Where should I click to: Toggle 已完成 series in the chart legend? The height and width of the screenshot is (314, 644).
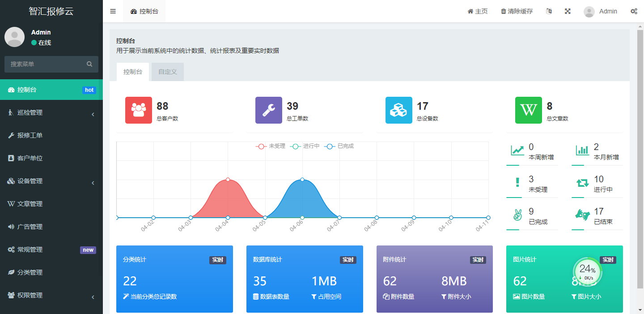tap(337, 146)
